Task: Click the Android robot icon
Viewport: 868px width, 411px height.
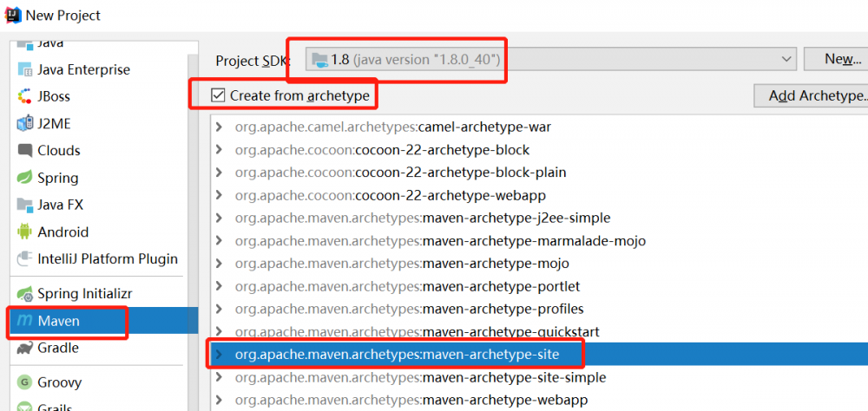Action: (x=25, y=232)
